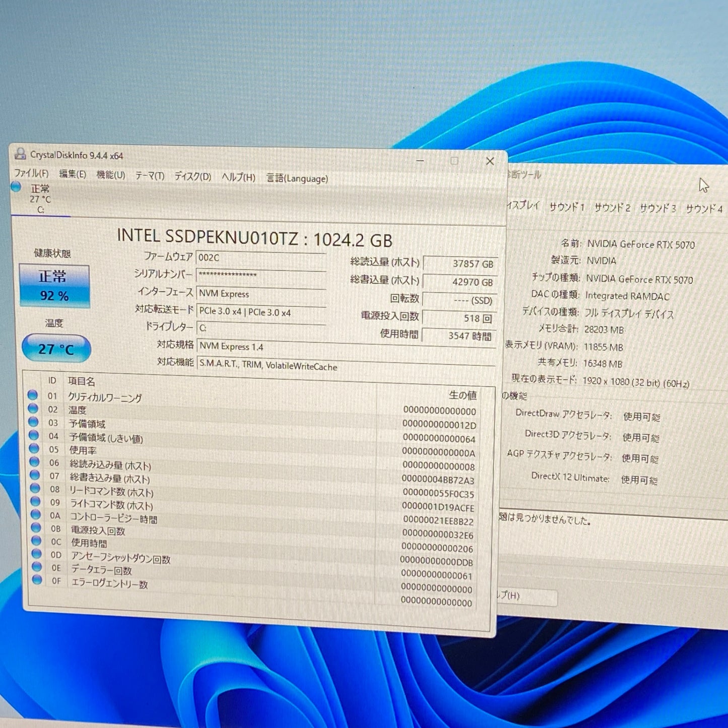Click the status dot for row 01 クリティカルワーニング
The height and width of the screenshot is (728, 728).
[33, 395]
